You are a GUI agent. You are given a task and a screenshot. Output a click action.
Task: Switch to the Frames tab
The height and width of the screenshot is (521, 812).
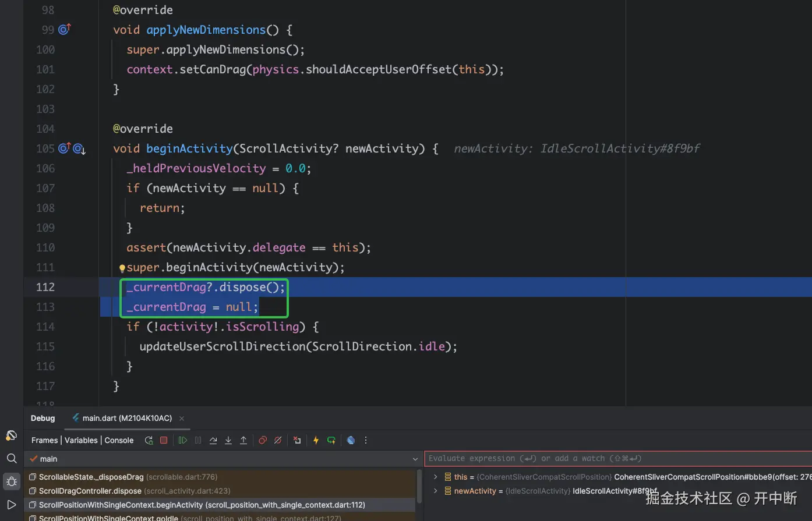[x=44, y=441]
